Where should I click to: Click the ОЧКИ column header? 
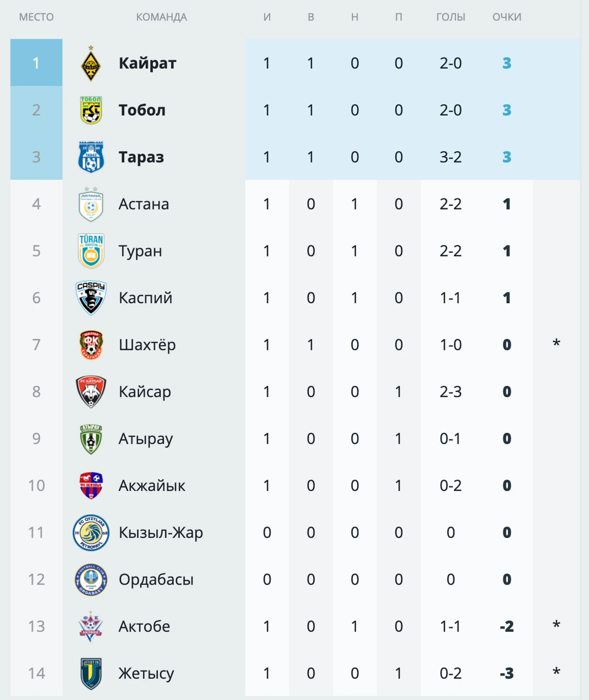point(507,17)
